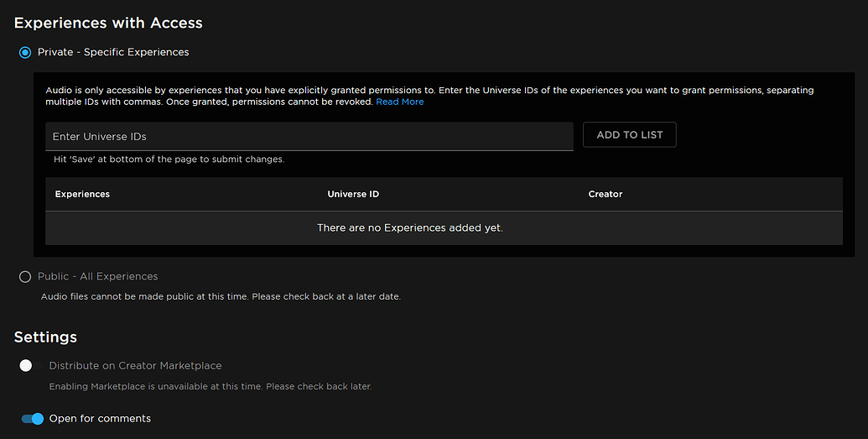Disable the Open for comments toggle
Screen dimensions: 868x439
[32, 419]
